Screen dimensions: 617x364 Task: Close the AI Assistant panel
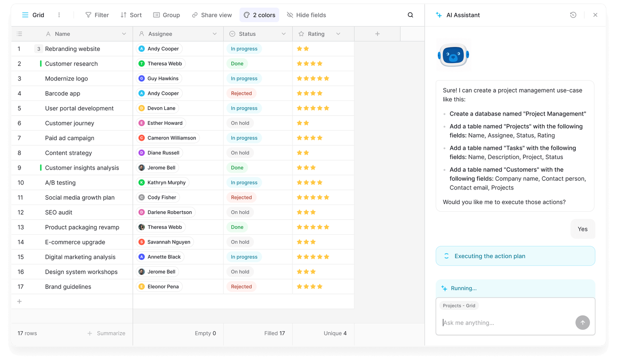595,15
